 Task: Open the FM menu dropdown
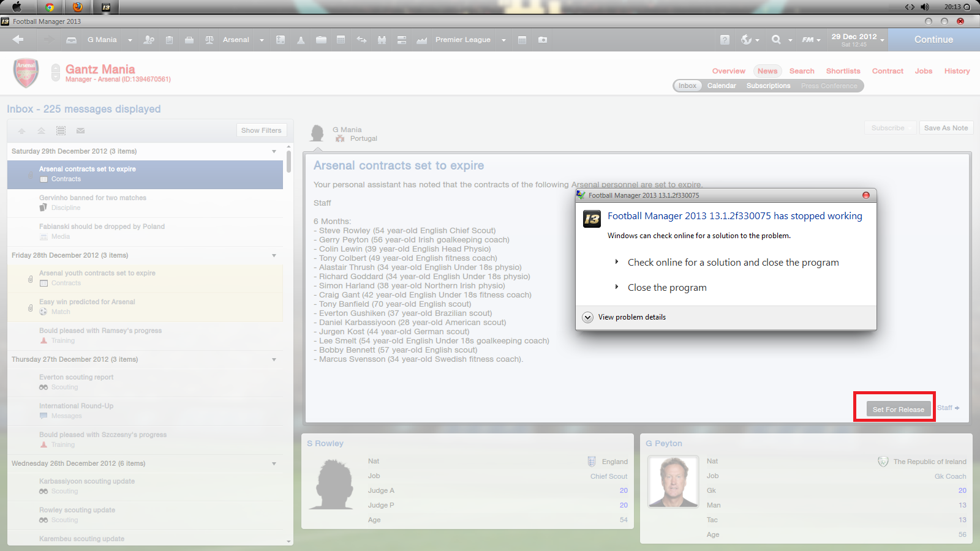(811, 40)
